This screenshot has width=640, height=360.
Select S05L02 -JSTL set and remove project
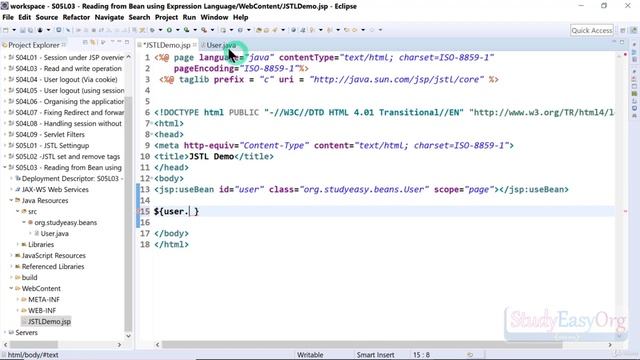tap(67, 156)
